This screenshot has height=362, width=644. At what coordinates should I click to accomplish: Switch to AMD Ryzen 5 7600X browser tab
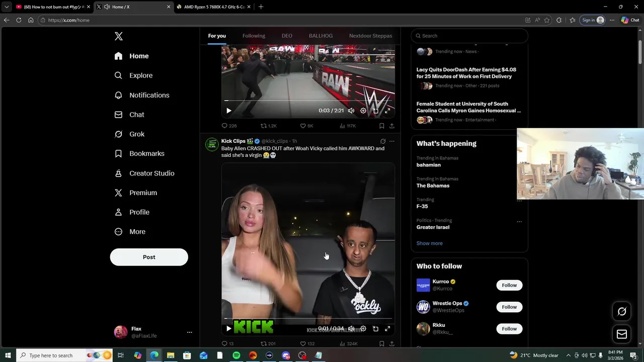coord(214,7)
